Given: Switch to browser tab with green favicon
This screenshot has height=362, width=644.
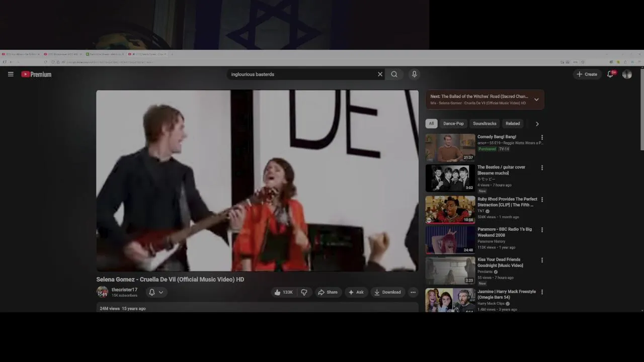Looking at the screenshot, I should (x=105, y=54).
